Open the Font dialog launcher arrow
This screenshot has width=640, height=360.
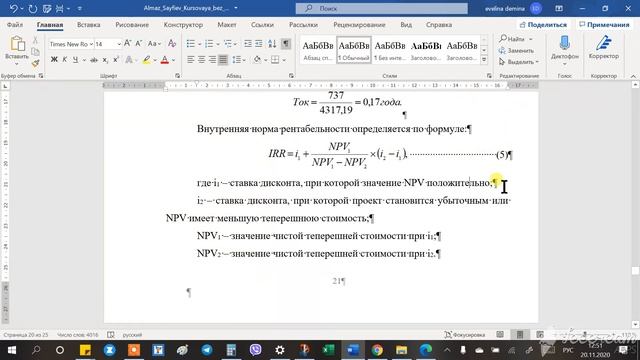[178, 76]
